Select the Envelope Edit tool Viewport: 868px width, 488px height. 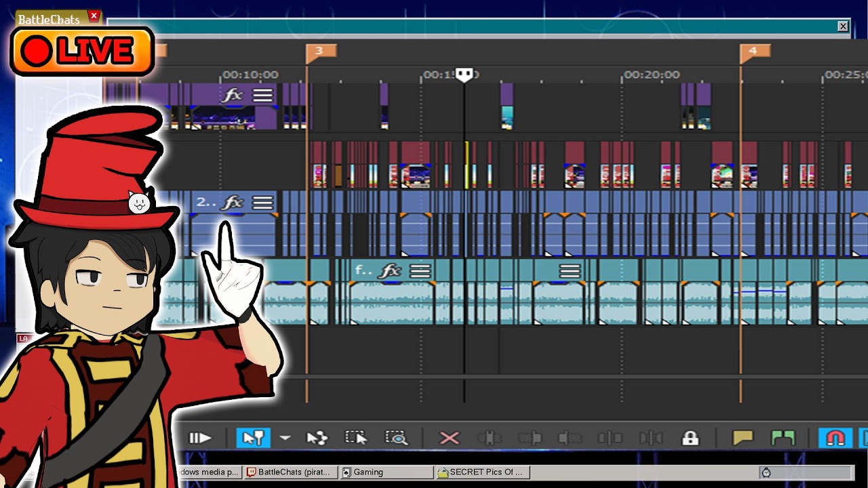317,438
